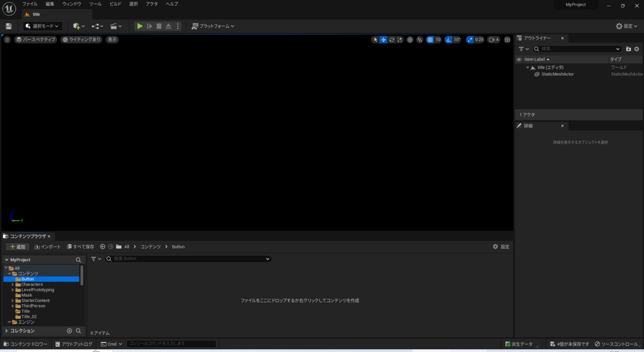The height and width of the screenshot is (352, 644).
Task: Open the Outliner filter dropdown
Action: [523, 49]
